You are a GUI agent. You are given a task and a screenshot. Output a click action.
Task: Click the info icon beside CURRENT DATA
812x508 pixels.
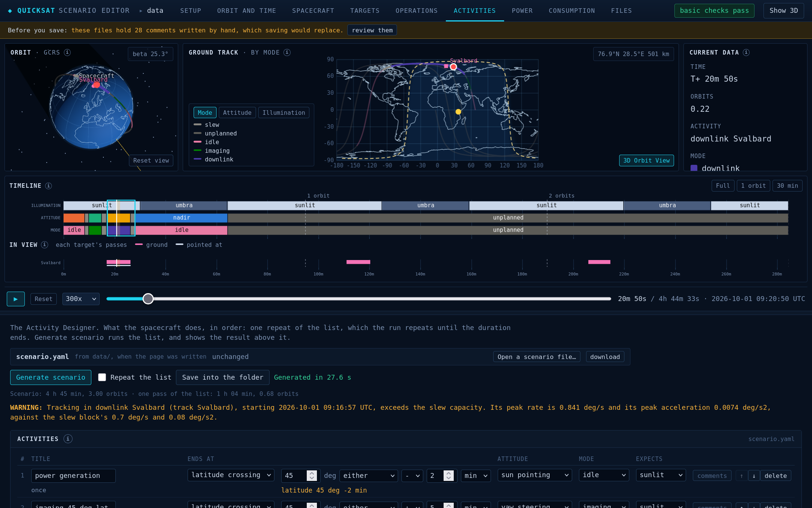tap(746, 52)
